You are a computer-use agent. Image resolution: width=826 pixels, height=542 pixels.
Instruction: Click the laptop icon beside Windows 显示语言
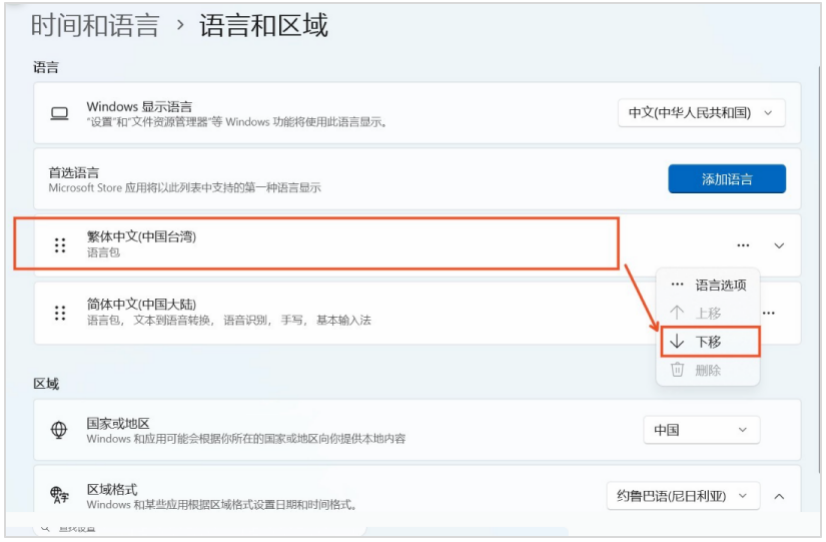click(x=59, y=113)
